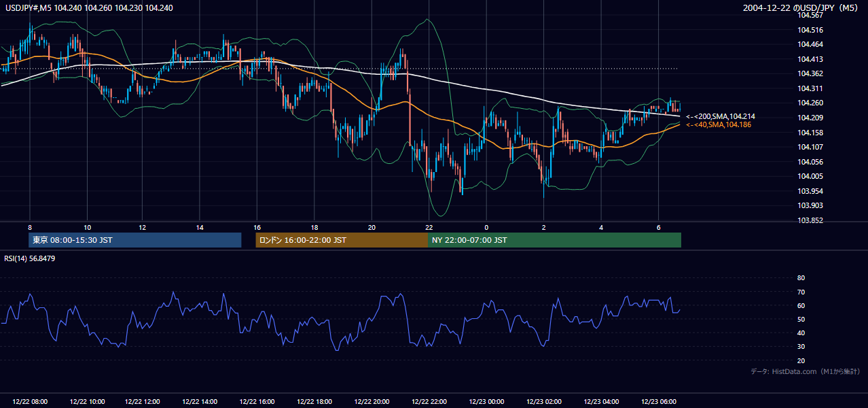Click hour marker 12 below the price chart
868x408 pixels.
click(x=144, y=227)
